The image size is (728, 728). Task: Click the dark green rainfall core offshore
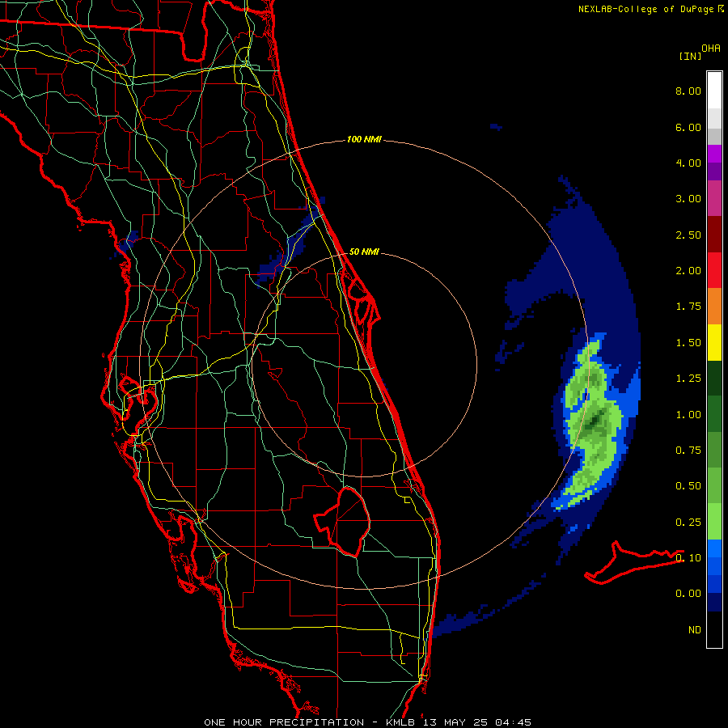[595, 421]
